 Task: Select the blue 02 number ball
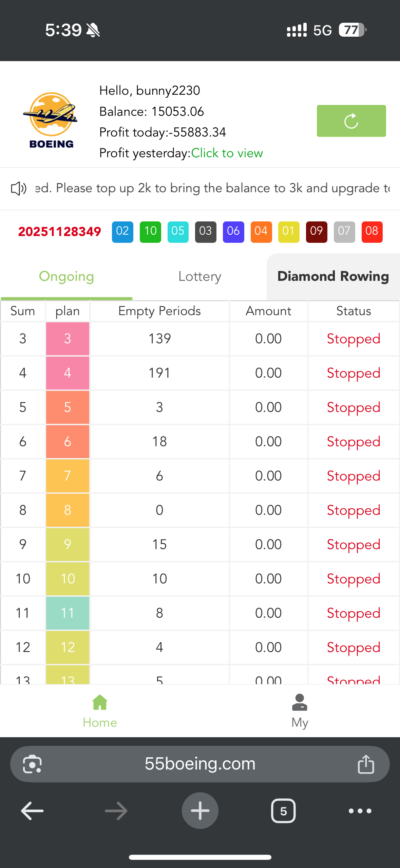122,232
